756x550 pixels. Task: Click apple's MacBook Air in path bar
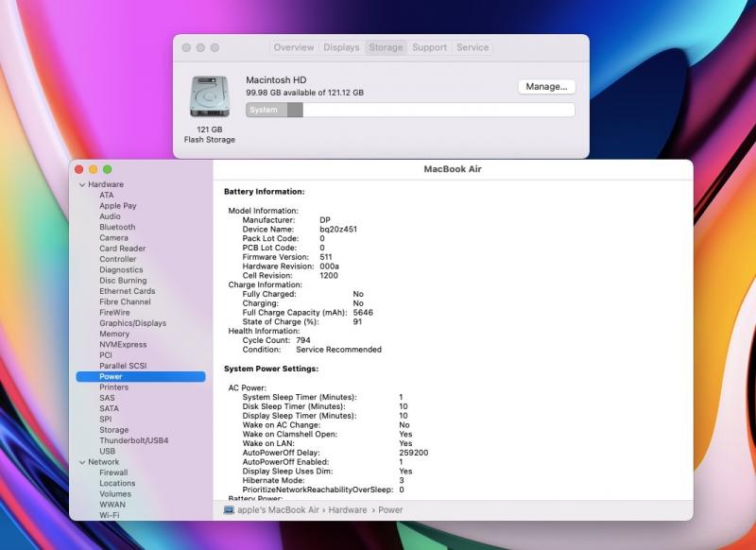tap(278, 510)
